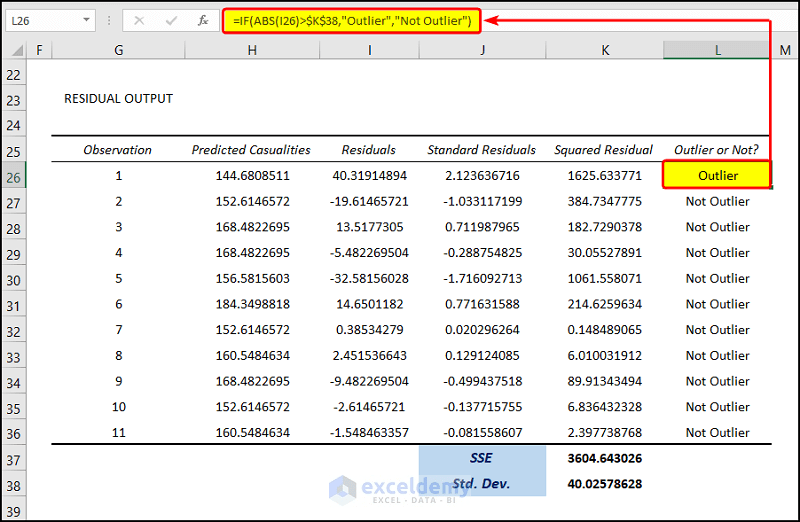Click the Outlier or Not? header cell

click(x=716, y=150)
